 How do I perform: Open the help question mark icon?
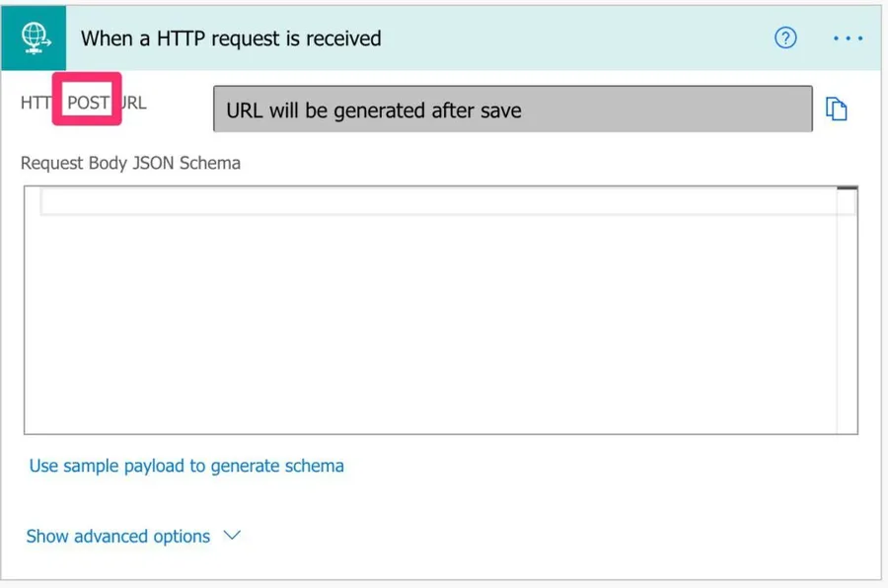click(785, 38)
